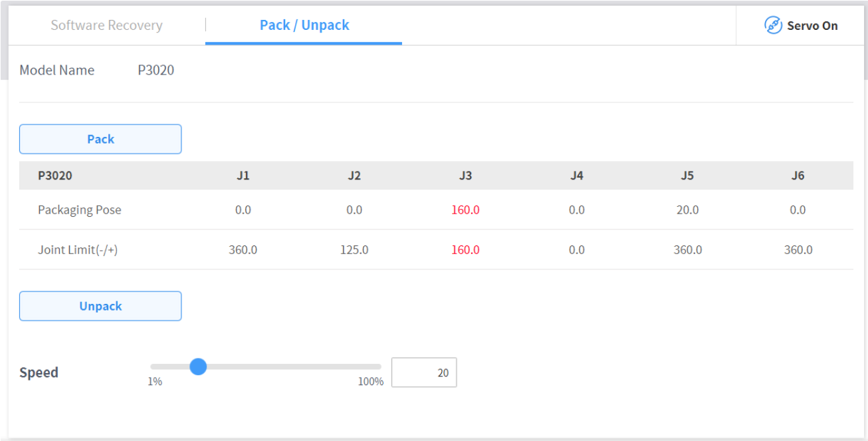
Task: Click the J1 column header
Action: pos(243,176)
